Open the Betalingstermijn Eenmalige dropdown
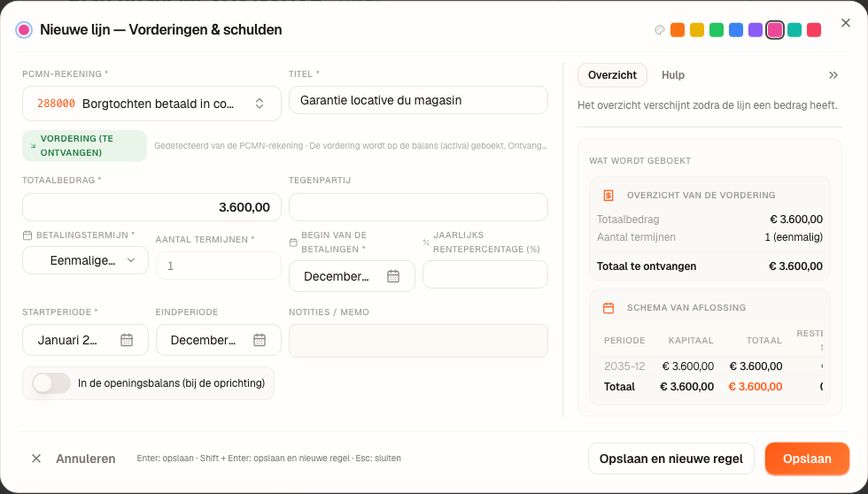868x494 pixels. pos(85,260)
